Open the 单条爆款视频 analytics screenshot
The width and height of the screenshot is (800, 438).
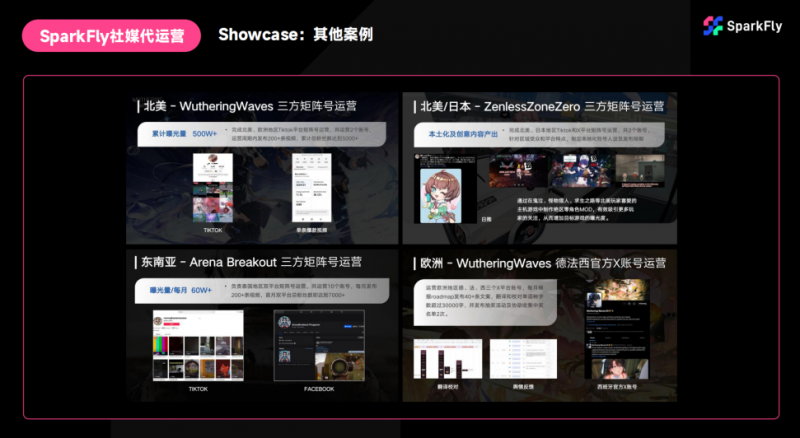(x=314, y=188)
